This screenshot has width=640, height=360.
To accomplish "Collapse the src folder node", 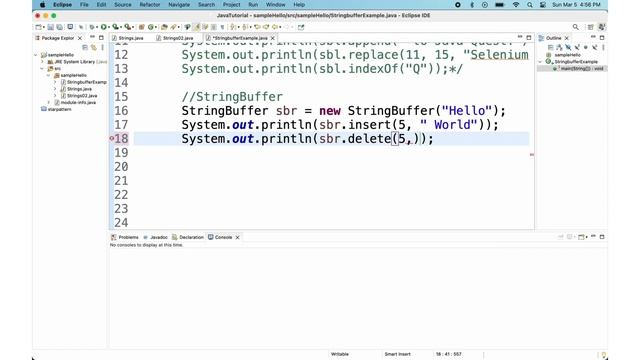I will [x=42, y=69].
